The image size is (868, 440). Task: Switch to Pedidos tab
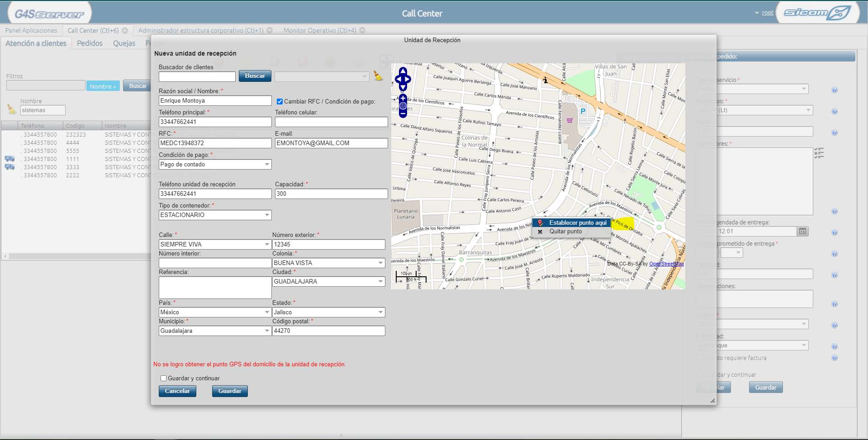pyautogui.click(x=90, y=43)
